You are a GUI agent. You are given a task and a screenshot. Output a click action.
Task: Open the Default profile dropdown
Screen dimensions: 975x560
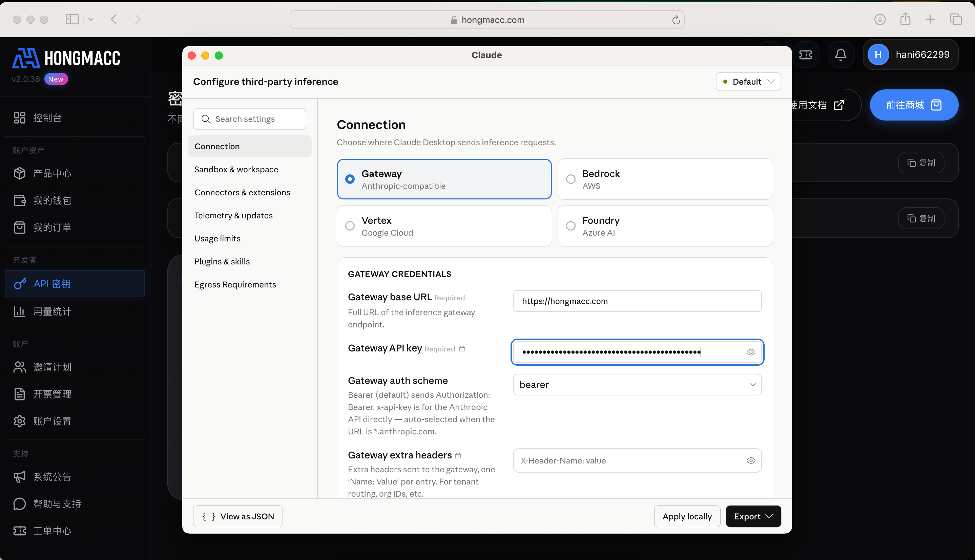coord(748,82)
